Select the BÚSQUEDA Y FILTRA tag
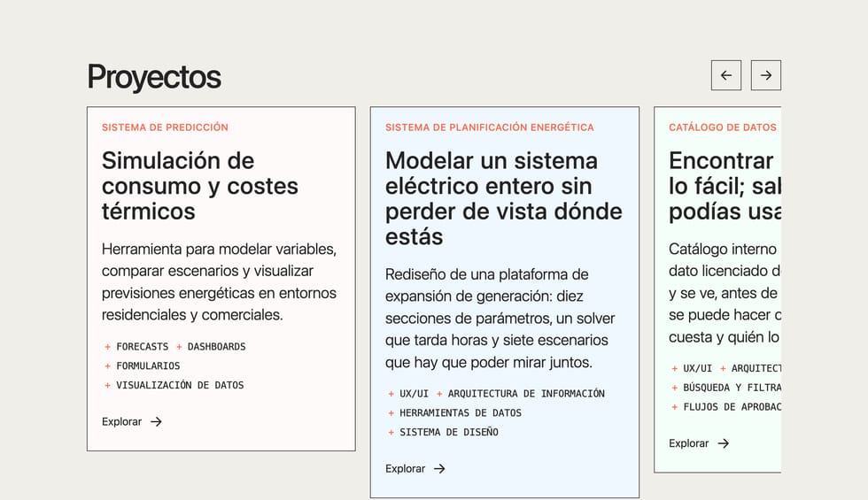 pyautogui.click(x=725, y=388)
